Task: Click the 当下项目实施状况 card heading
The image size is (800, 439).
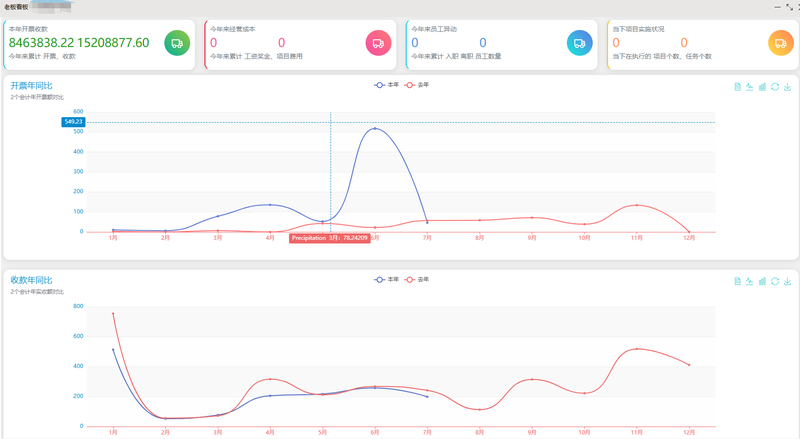Action: 638,29
